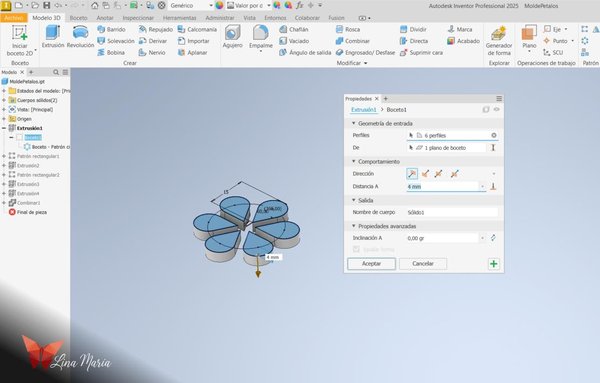Expand the Origen tree node
The width and height of the screenshot is (600, 383).
(4, 119)
